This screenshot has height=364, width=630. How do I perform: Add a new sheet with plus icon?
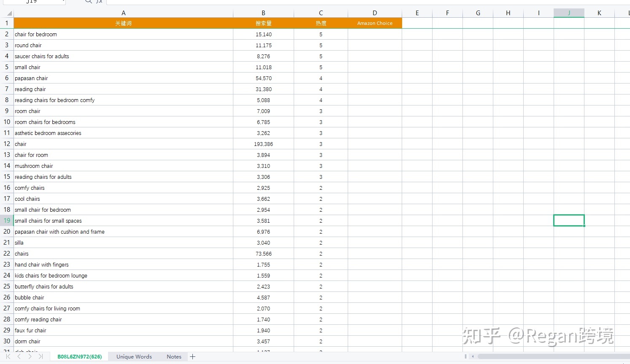pos(193,357)
